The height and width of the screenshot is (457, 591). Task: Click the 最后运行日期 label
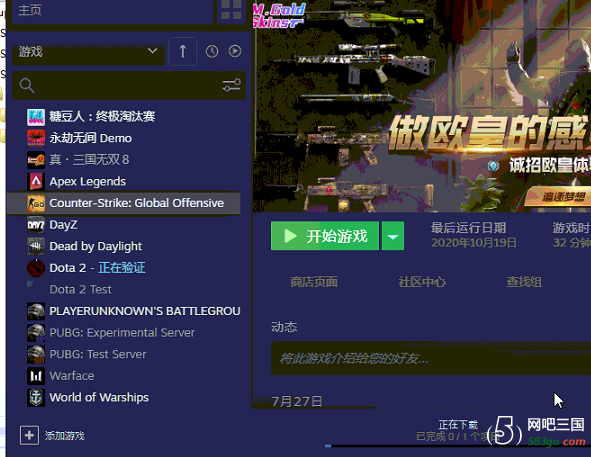click(x=469, y=228)
